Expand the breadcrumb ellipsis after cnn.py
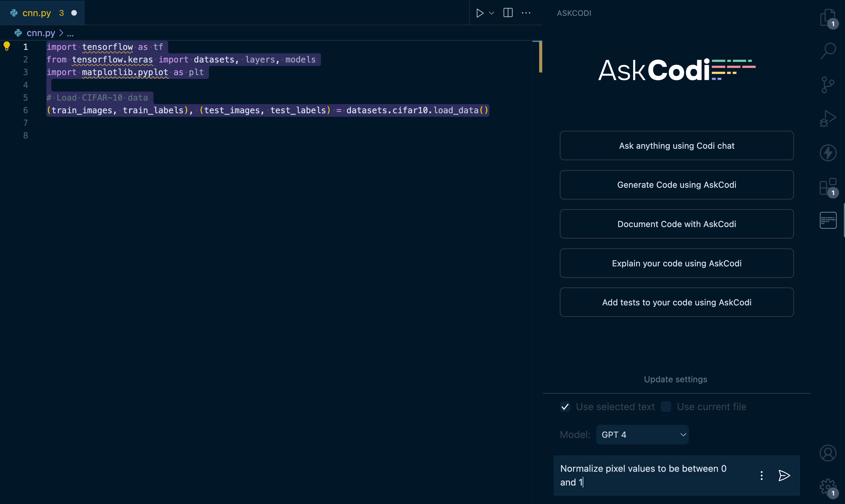Screen dimensions: 845x504 click(x=70, y=34)
